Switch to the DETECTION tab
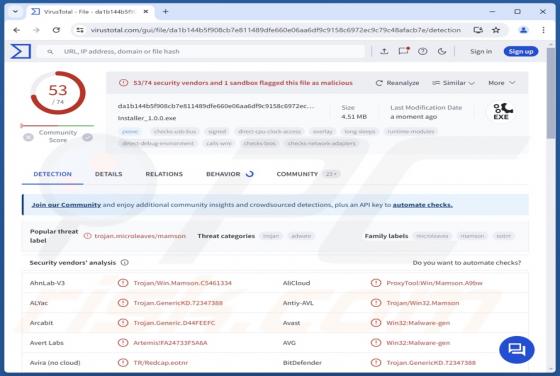The width and height of the screenshot is (560, 376). point(52,174)
